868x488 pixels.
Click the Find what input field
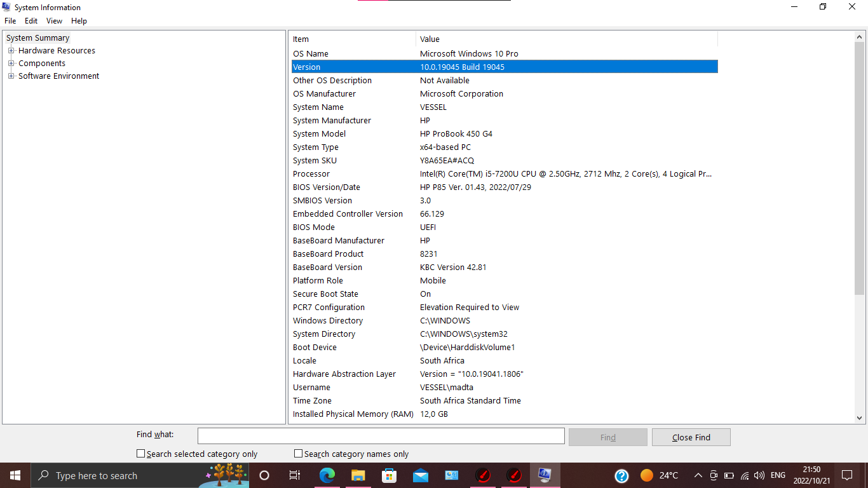click(381, 436)
